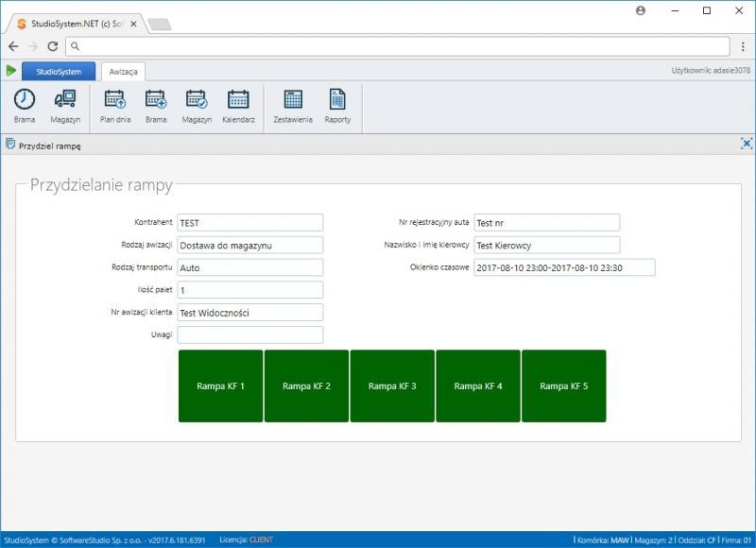Viewport: 756px width, 548px height.
Task: Select the StudioSystem.NET browser tab
Action: (77, 24)
